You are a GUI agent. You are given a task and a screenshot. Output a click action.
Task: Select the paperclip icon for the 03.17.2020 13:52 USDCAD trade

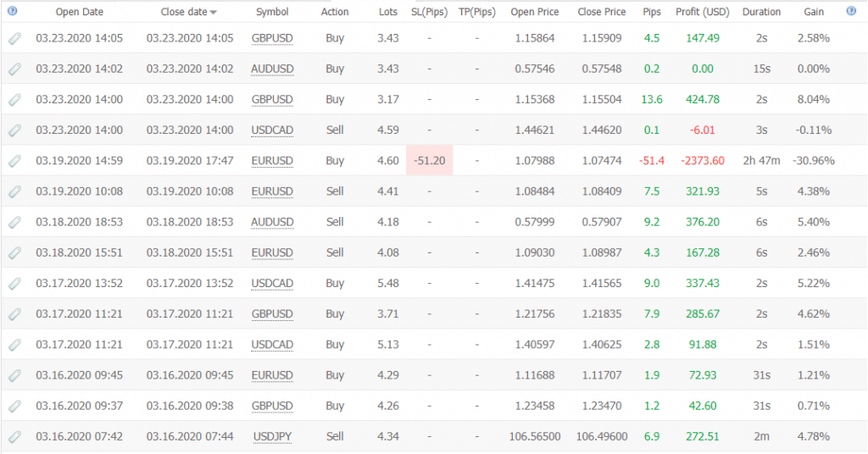[14, 283]
